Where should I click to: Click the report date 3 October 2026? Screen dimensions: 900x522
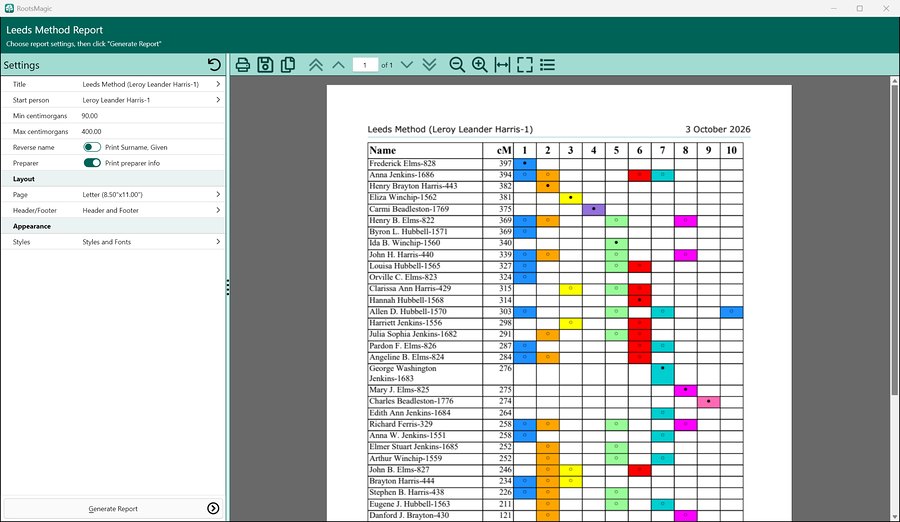[717, 129]
